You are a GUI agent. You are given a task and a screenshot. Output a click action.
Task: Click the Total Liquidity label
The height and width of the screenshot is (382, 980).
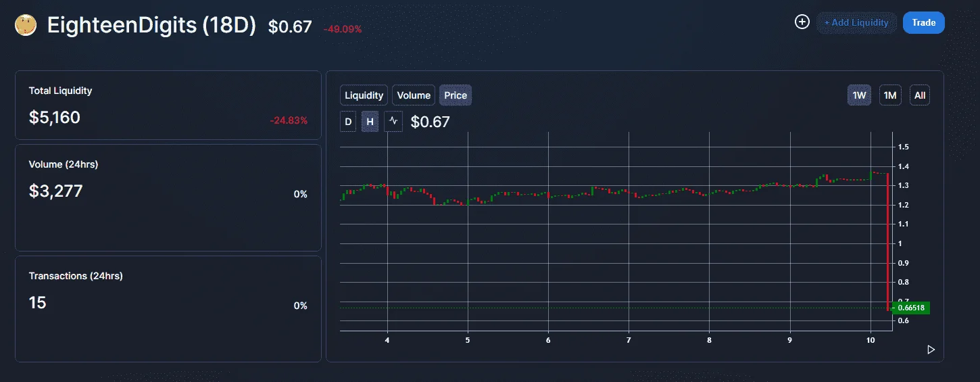click(60, 91)
